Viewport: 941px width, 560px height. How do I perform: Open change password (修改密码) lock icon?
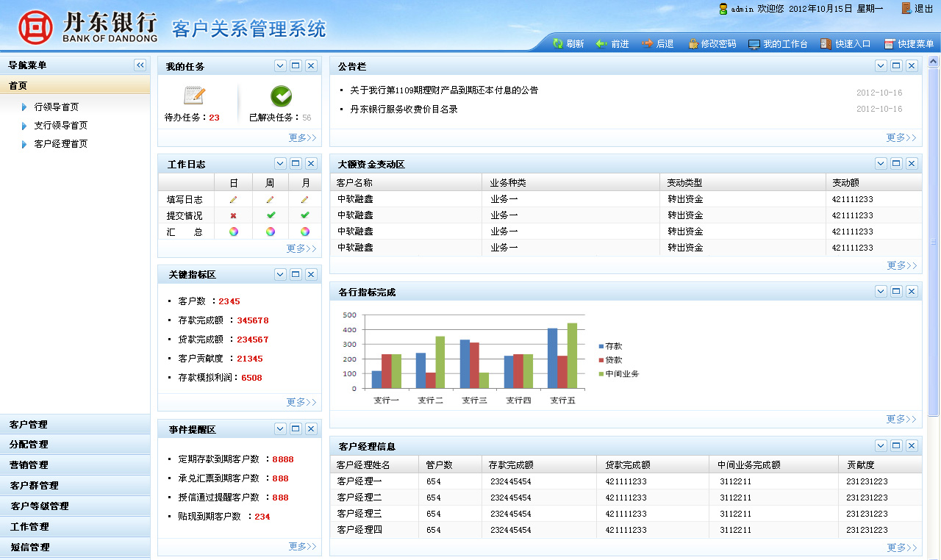[693, 44]
